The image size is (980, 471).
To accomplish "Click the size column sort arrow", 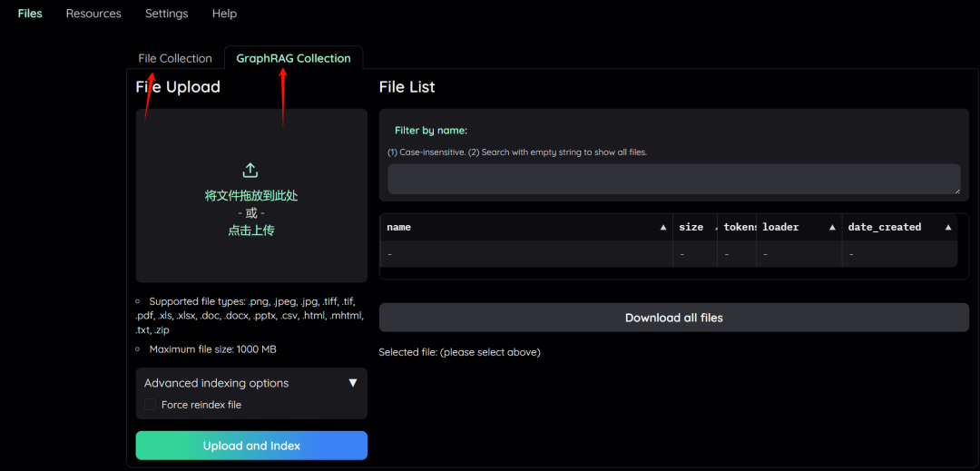I will pos(715,228).
